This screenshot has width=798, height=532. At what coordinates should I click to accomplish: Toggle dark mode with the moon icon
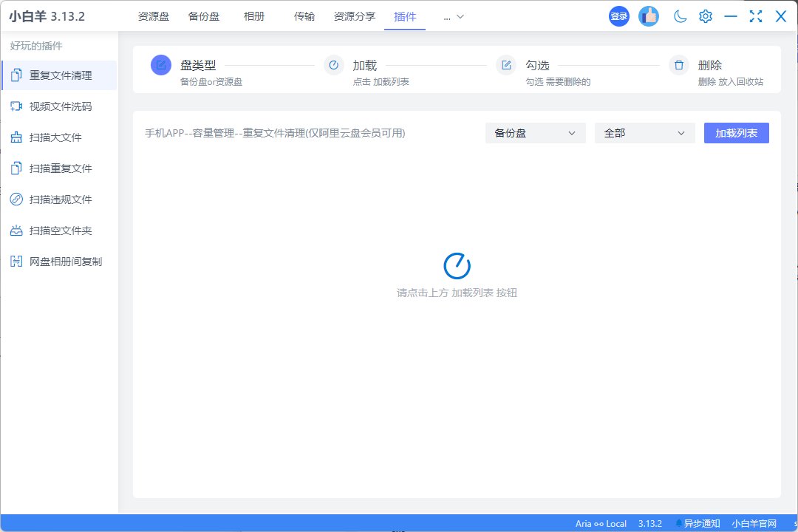(681, 16)
